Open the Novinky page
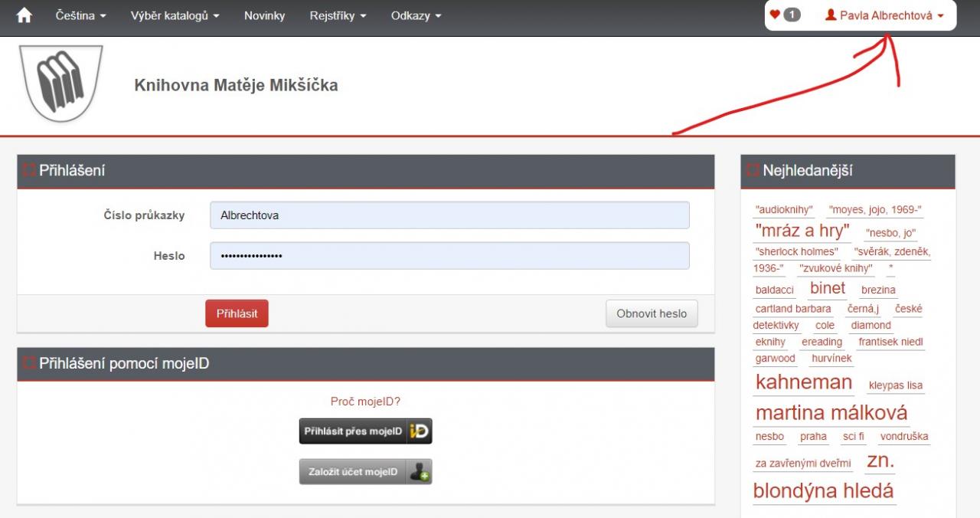The image size is (980, 518). [264, 16]
